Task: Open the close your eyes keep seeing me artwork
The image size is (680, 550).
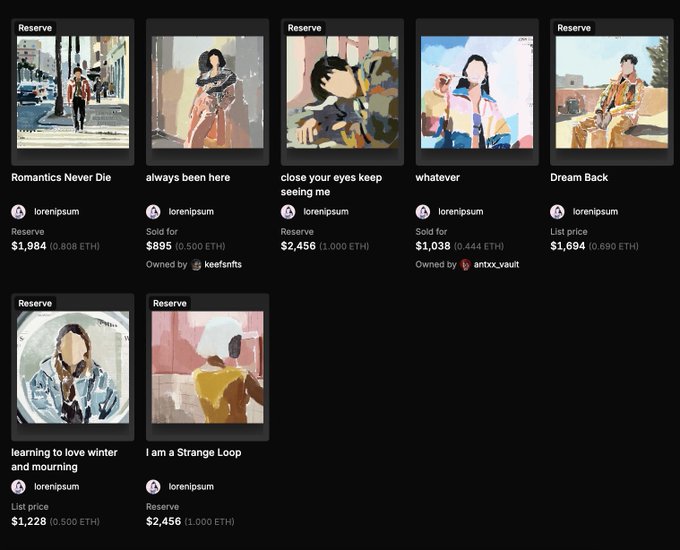Action: click(x=342, y=92)
